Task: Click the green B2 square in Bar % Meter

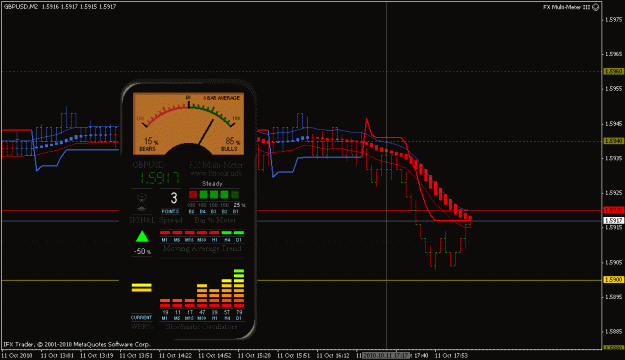Action: (x=224, y=195)
